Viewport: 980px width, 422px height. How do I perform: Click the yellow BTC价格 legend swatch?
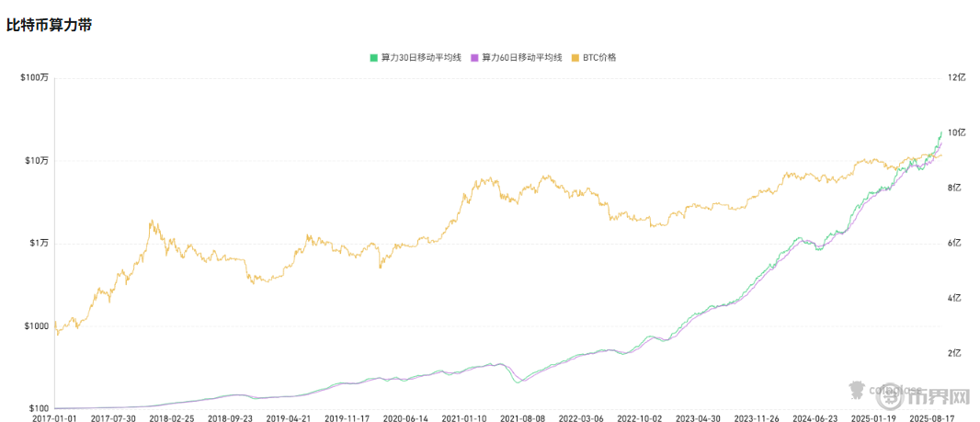pos(575,57)
